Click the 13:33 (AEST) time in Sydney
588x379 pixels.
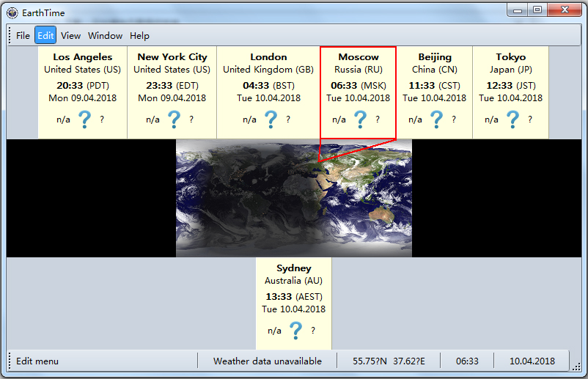[294, 296]
